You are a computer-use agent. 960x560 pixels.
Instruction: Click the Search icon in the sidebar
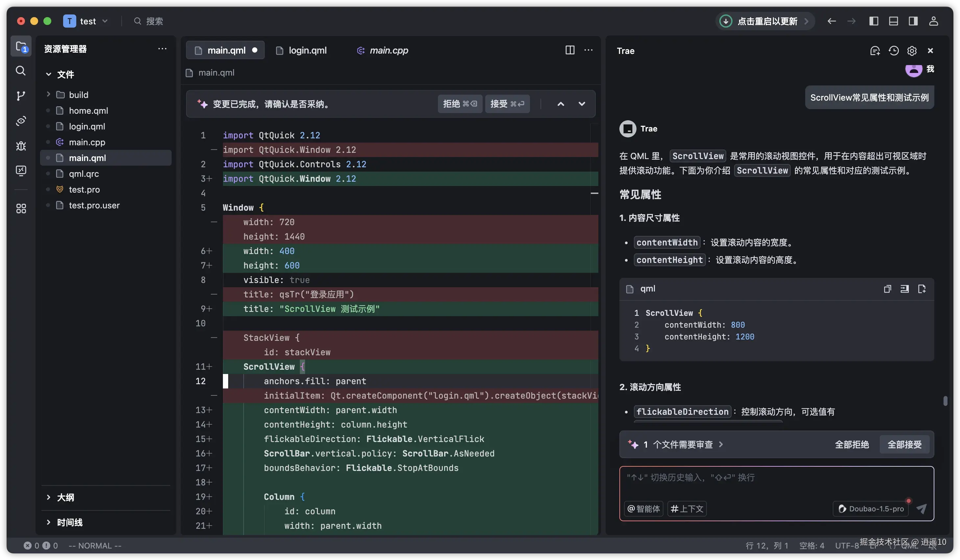(x=21, y=71)
